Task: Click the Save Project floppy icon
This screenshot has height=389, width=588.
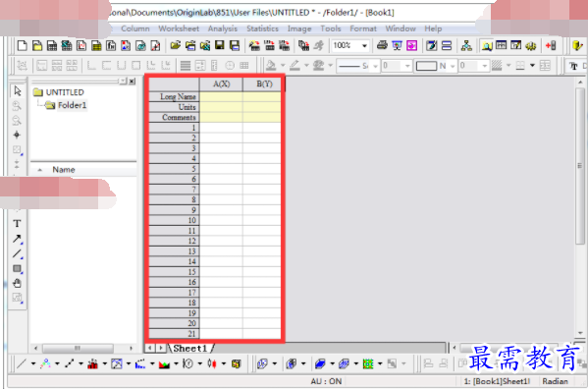Action: [x=219, y=46]
